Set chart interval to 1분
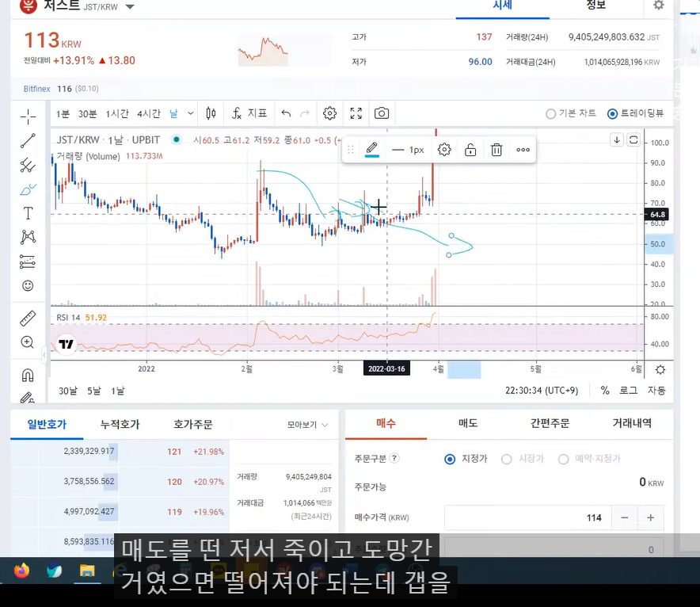This screenshot has width=700, height=607. click(x=63, y=113)
